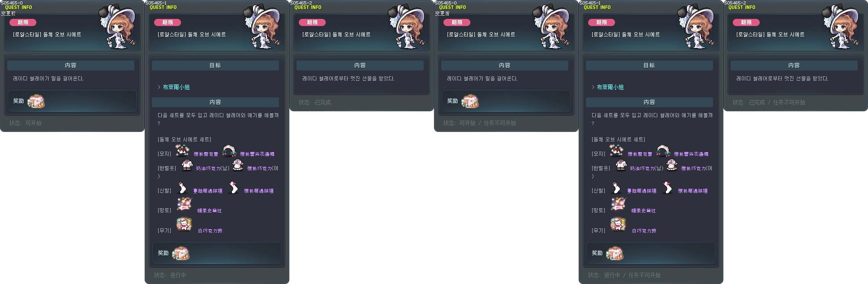Click the reward cake icon in the 变更后 panel
This screenshot has width=868, height=284.
[x=470, y=101]
